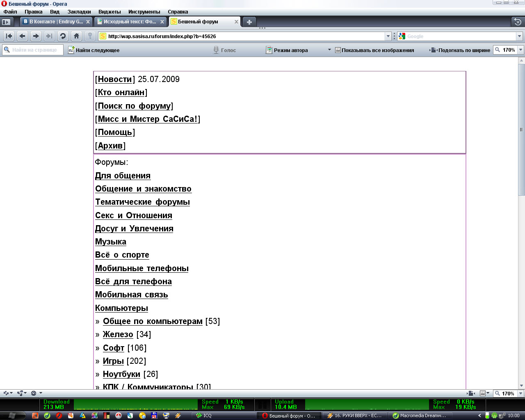The width and height of the screenshot is (525, 420).
Task: Toggle the side panel button
Action: coord(6,22)
